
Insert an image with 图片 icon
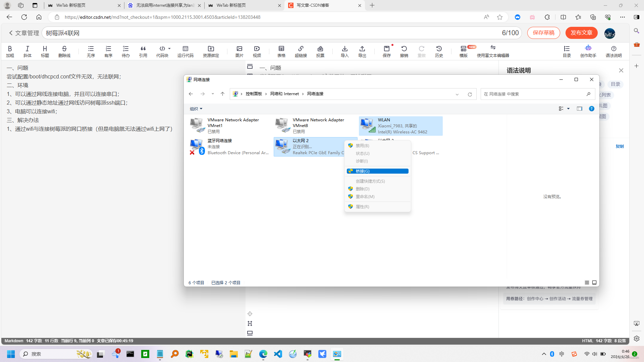click(x=239, y=51)
